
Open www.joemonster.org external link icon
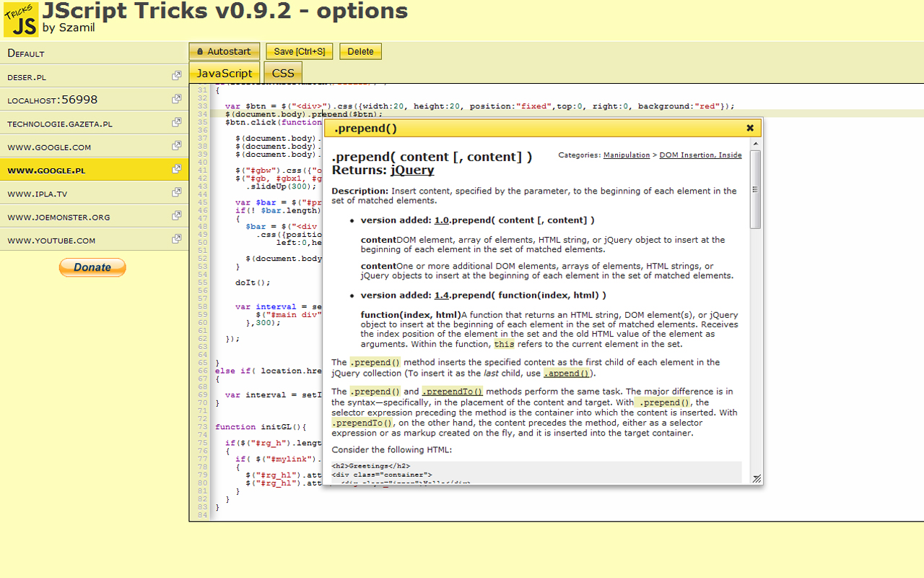pos(176,216)
